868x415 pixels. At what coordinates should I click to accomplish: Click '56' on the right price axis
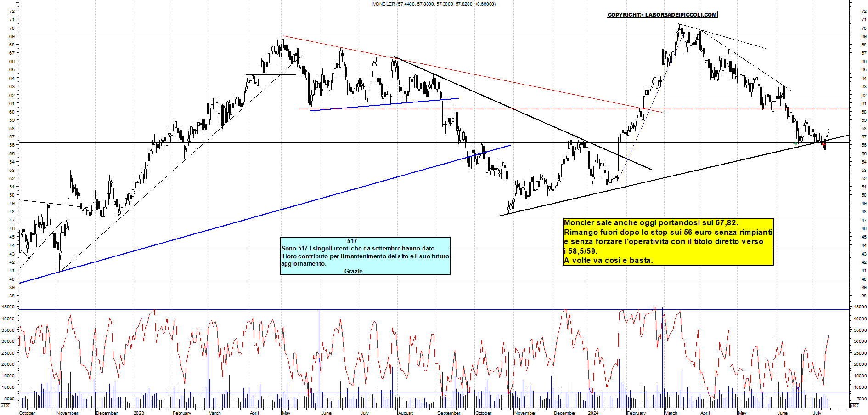point(864,145)
